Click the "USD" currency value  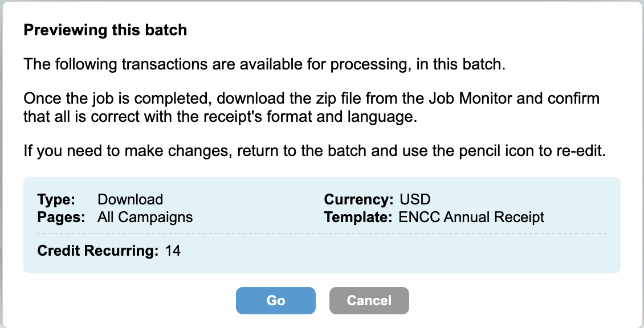click(415, 199)
